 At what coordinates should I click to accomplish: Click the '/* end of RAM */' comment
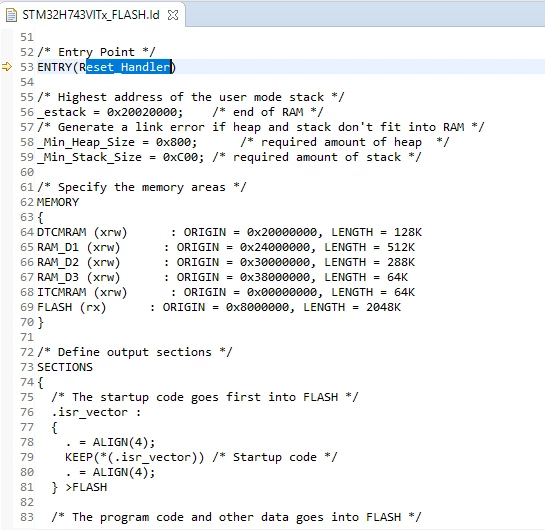[x=268, y=112]
